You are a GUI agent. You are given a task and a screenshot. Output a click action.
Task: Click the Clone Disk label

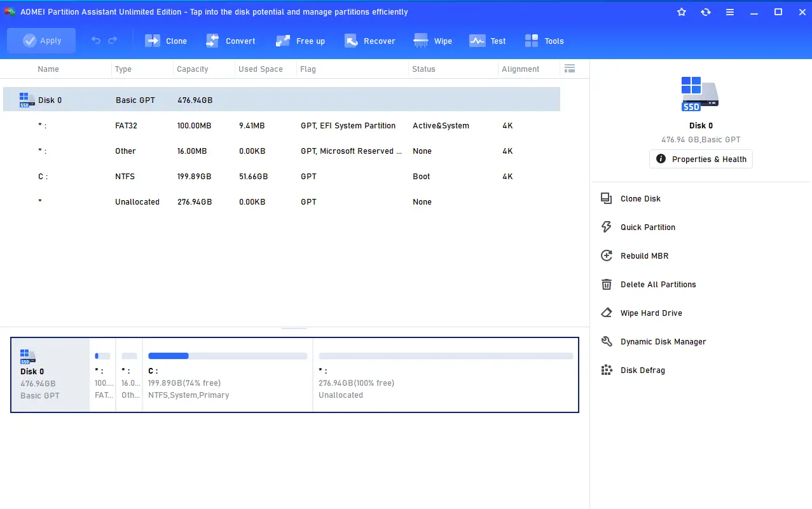[640, 199]
